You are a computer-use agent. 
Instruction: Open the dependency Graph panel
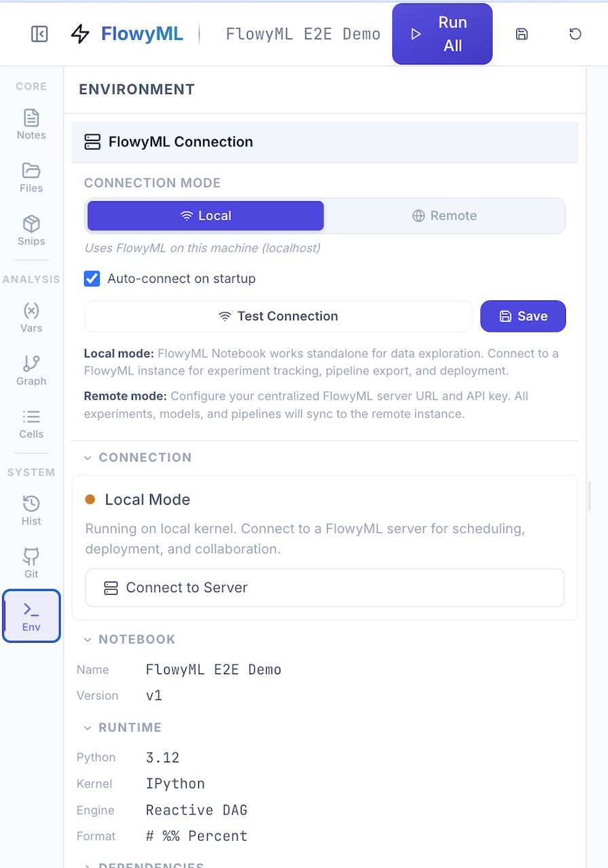(x=31, y=370)
